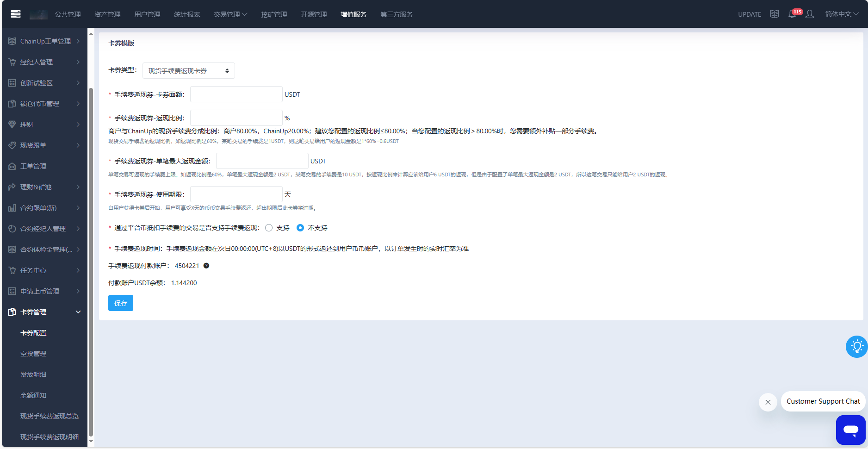Open the 挖矿管理 top menu
Screen dimensions: 868x449
point(274,14)
